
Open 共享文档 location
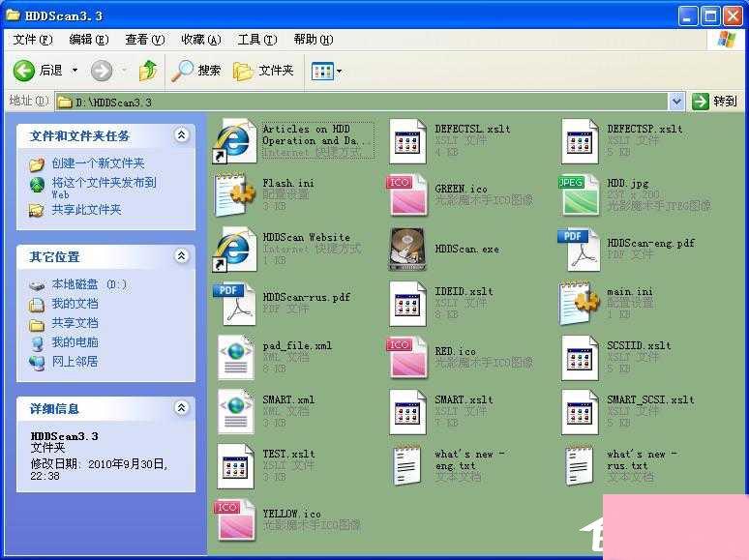pos(75,323)
